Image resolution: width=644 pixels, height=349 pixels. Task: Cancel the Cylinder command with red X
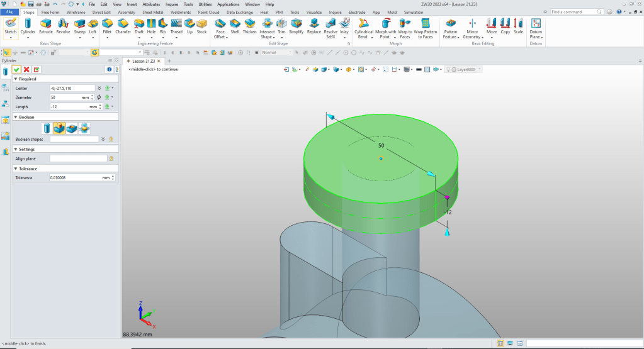click(26, 69)
